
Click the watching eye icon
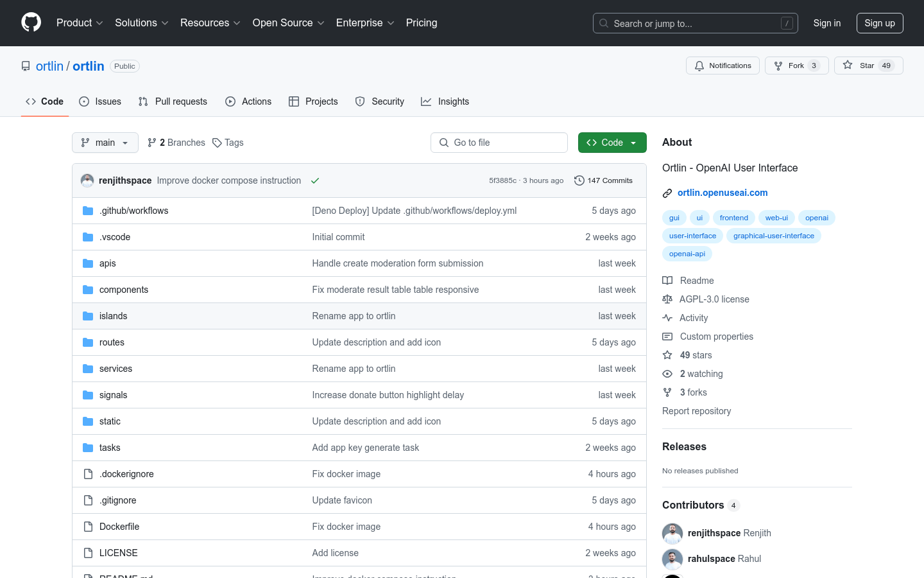point(667,374)
